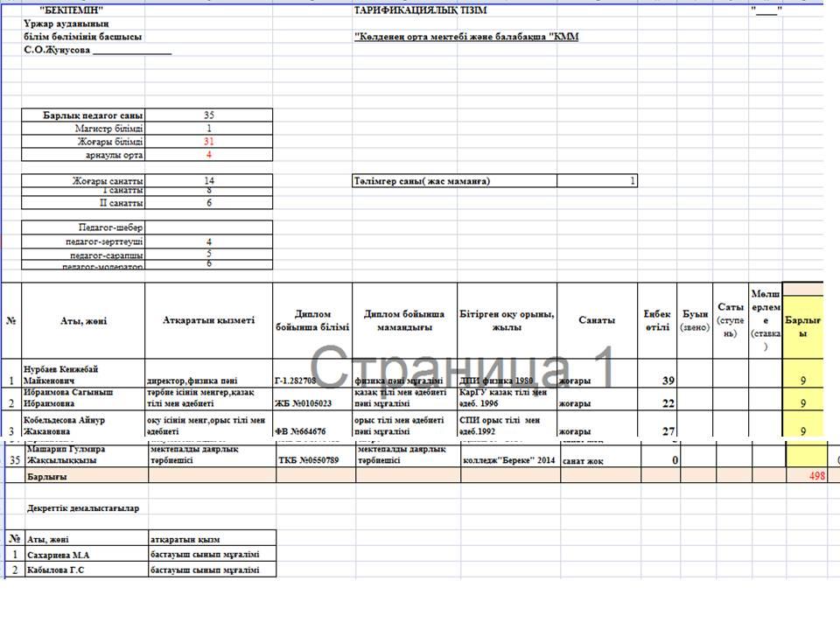Select the 'Еңбек өтілі' header cell

click(x=657, y=320)
